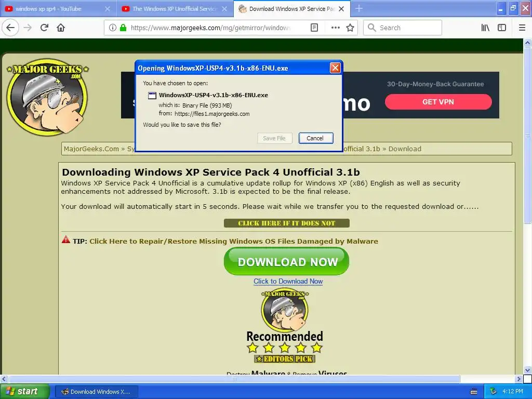Click the green DOWNLOAD NOW button

click(286, 261)
